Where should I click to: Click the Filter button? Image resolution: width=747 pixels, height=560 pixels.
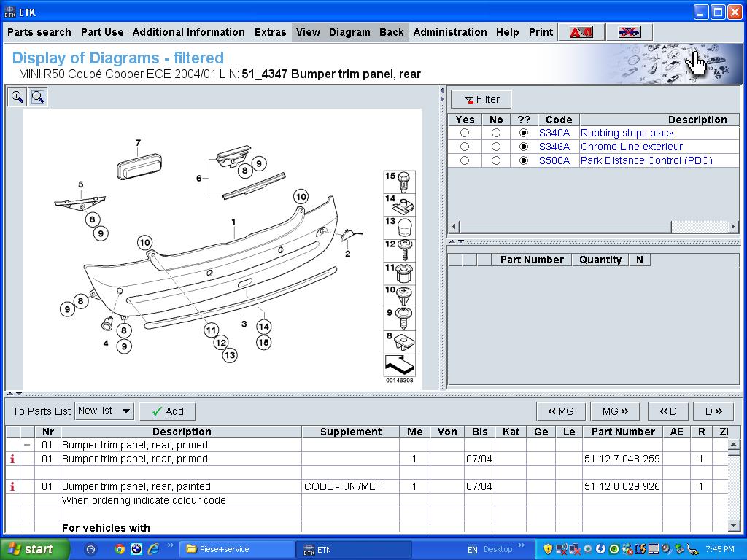pos(481,99)
